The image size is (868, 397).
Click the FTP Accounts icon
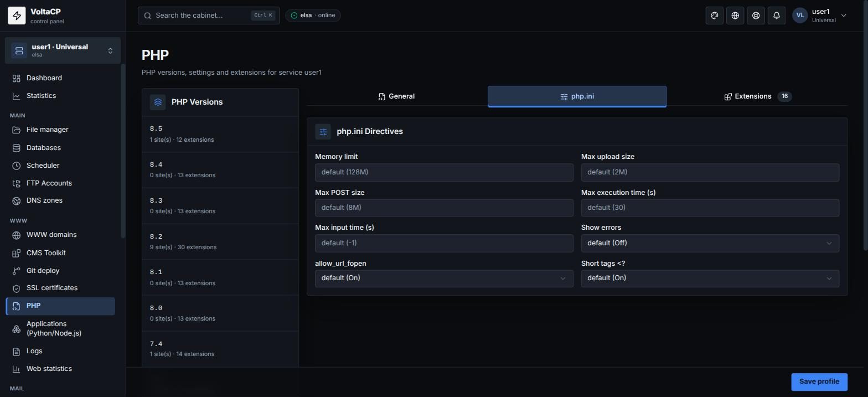[17, 183]
